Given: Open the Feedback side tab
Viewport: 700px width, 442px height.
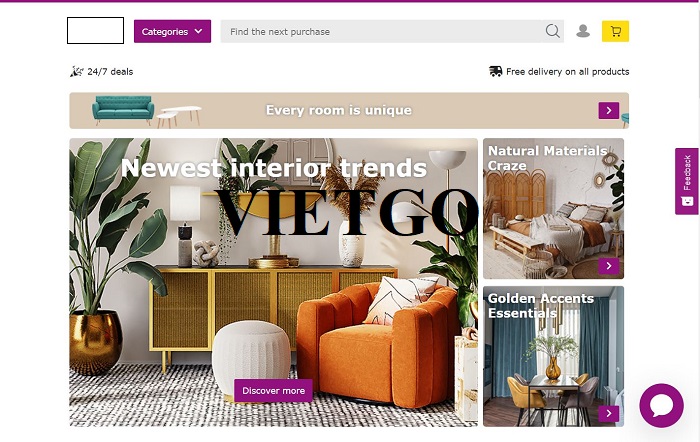Looking at the screenshot, I should click(x=687, y=181).
